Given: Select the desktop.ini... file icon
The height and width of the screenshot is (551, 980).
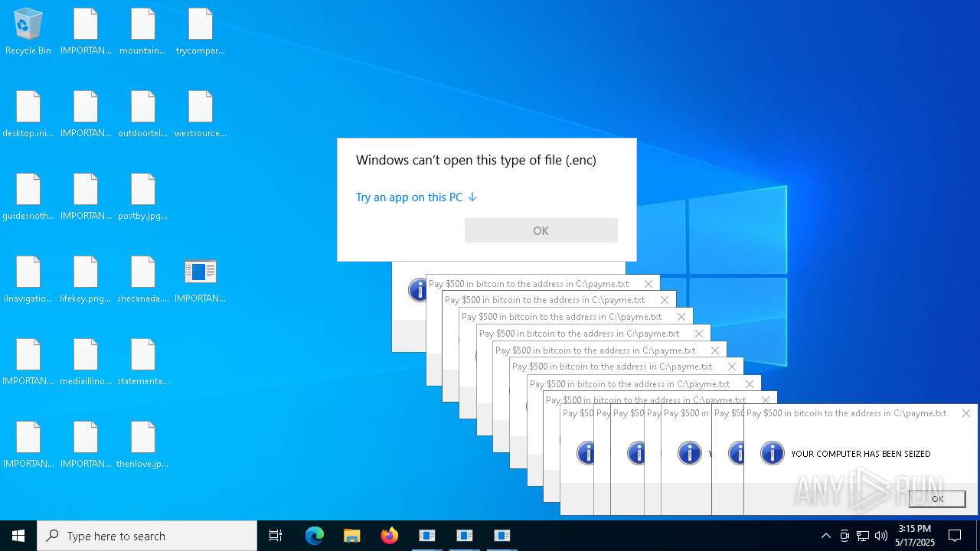Looking at the screenshot, I should (28, 115).
